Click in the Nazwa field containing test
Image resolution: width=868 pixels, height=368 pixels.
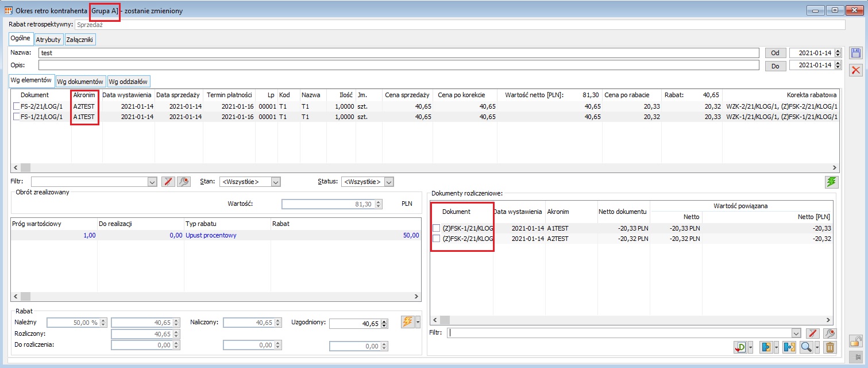399,53
